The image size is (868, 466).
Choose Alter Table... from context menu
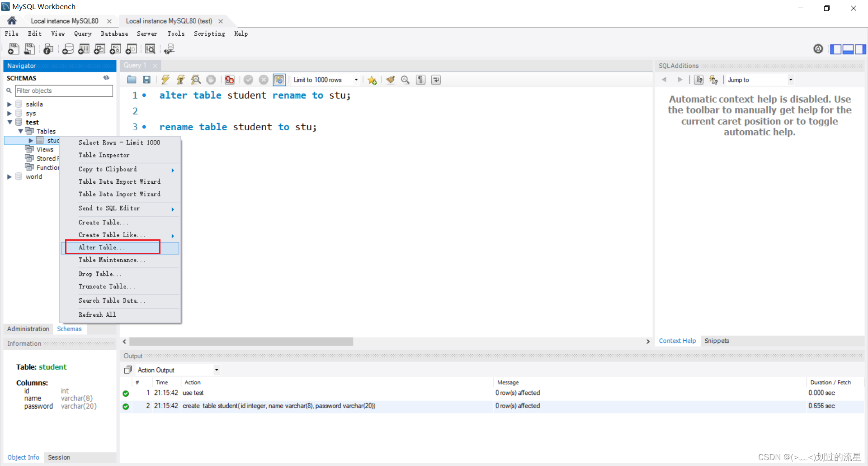pyautogui.click(x=120, y=247)
